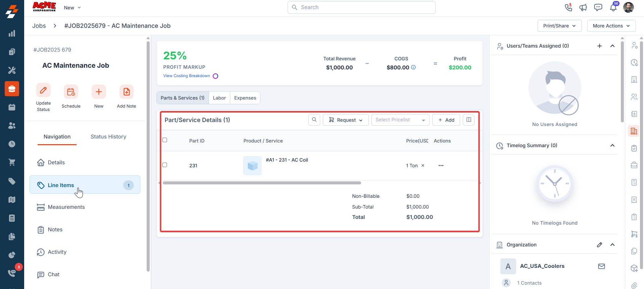Screen dimensions: 644x289
Task: Open the Jobs briefcase icon in left sidebar
Action: pyautogui.click(x=12, y=89)
